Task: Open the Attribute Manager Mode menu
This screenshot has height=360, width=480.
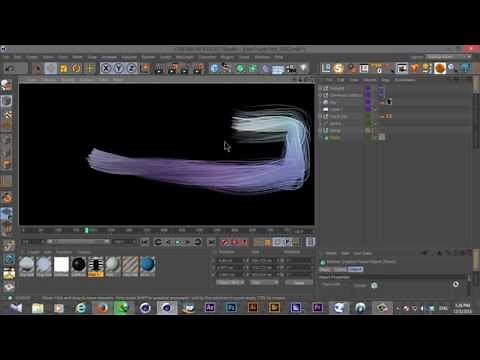Action: (x=331, y=253)
